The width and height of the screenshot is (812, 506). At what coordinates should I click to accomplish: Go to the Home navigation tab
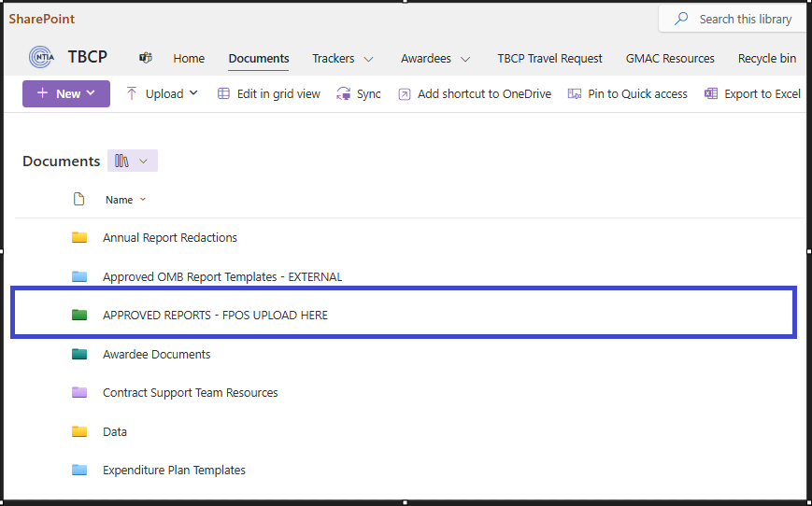(189, 58)
